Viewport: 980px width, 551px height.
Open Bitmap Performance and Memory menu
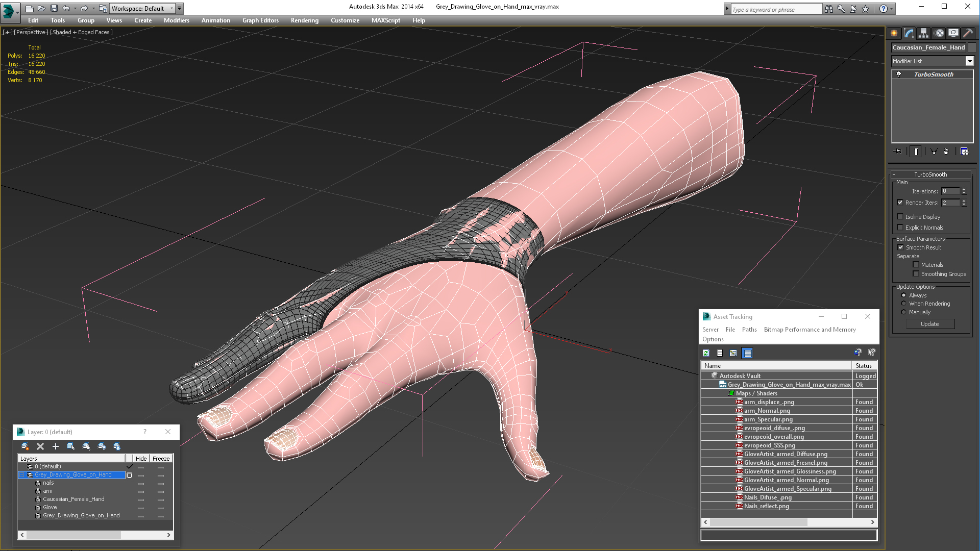click(x=810, y=330)
